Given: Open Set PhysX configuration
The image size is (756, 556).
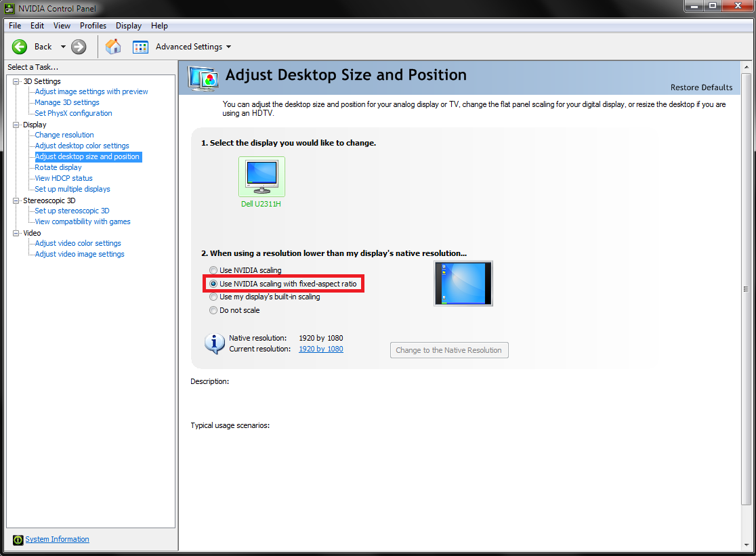Looking at the screenshot, I should tap(73, 113).
